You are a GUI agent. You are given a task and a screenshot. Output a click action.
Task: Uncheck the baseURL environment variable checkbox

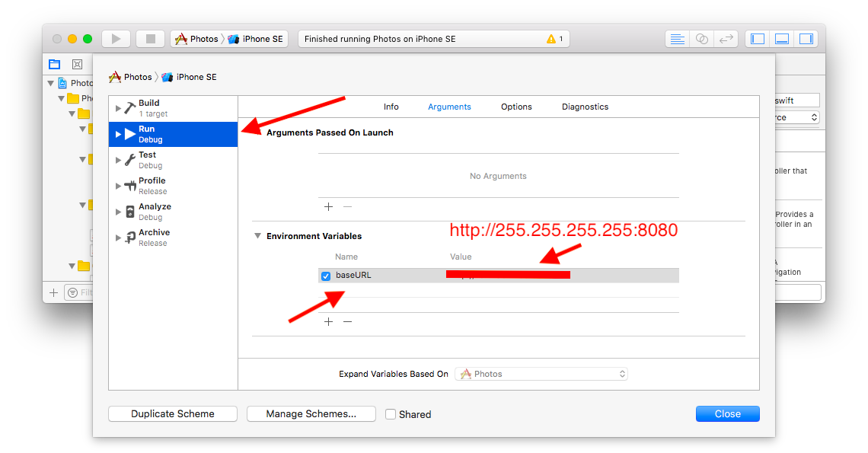click(x=326, y=276)
